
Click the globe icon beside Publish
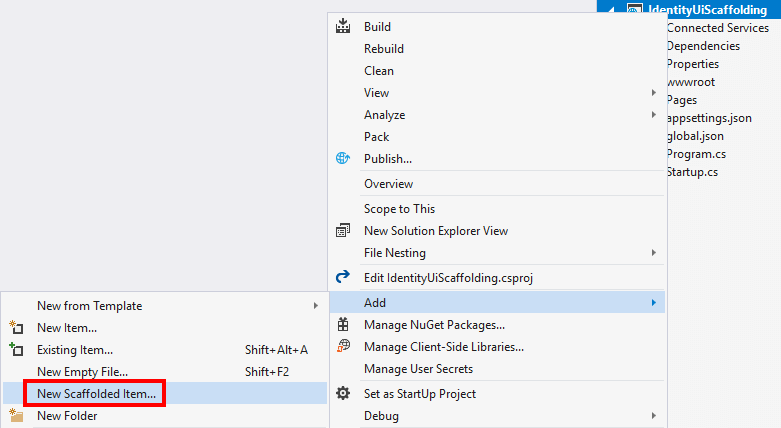pos(343,158)
